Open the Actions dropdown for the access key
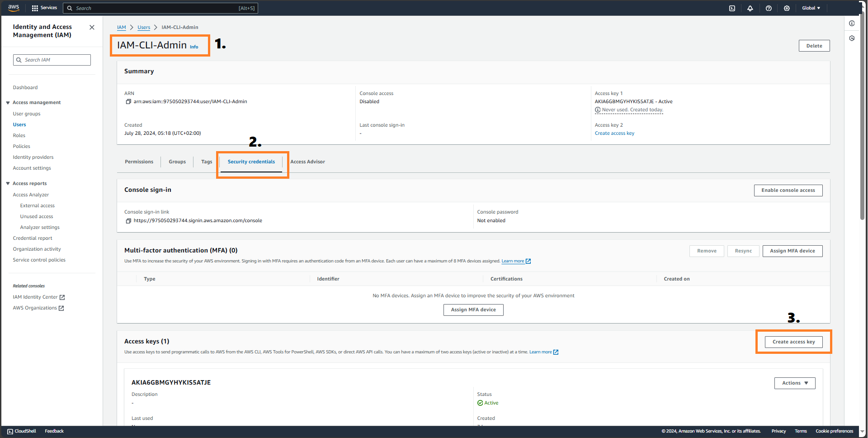This screenshot has height=438, width=868. pyautogui.click(x=795, y=383)
